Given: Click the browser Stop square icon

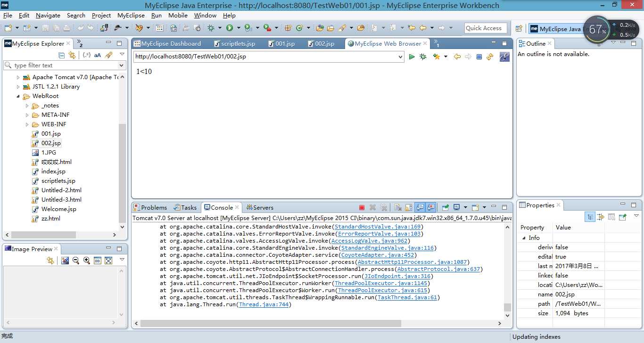Looking at the screenshot, I should (x=479, y=57).
